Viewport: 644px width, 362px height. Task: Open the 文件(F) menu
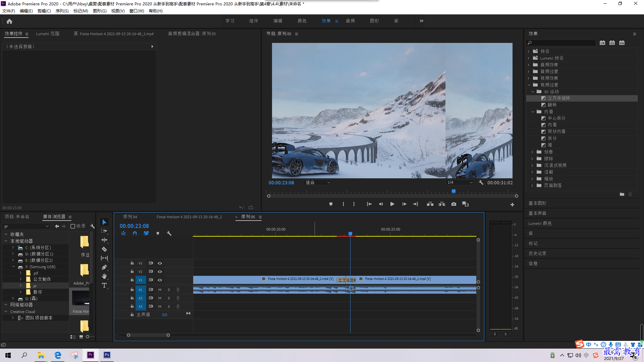pyautogui.click(x=8, y=11)
